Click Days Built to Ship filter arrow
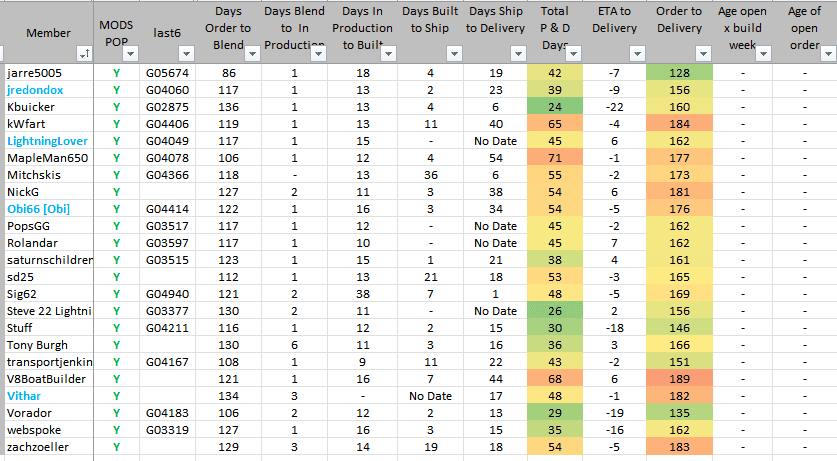The image size is (837, 461). pyautogui.click(x=455, y=53)
